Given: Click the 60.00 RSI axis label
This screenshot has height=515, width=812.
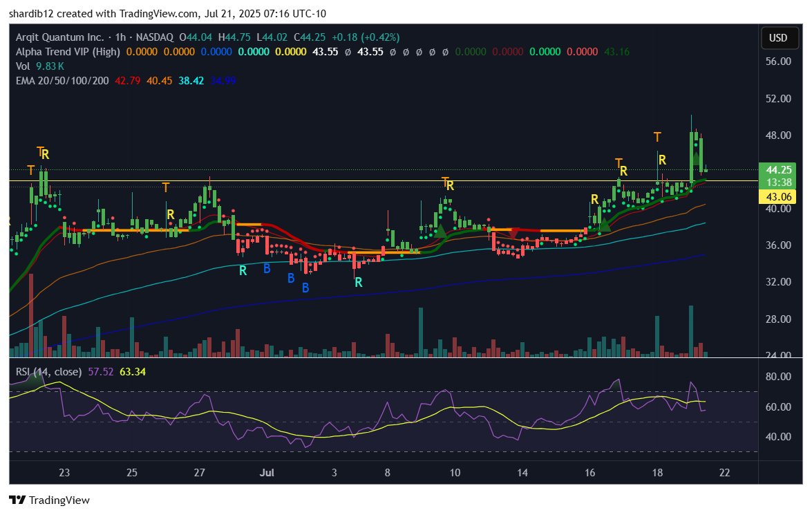Looking at the screenshot, I should coord(778,407).
